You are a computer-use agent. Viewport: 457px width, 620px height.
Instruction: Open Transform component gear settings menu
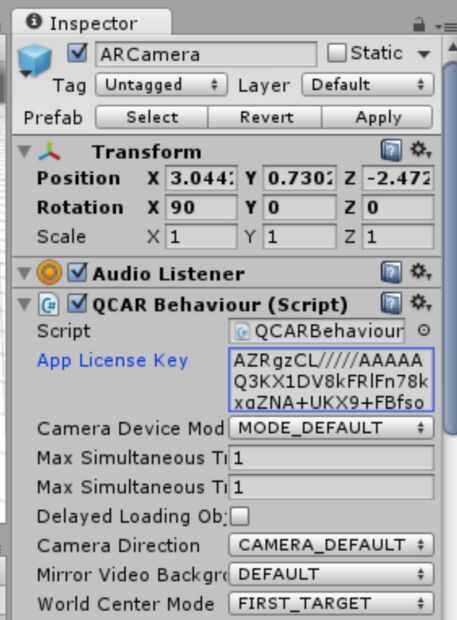click(x=420, y=150)
